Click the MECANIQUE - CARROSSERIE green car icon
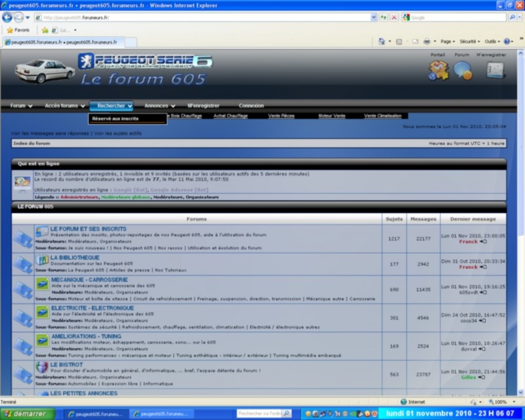The height and width of the screenshot is (420, 525). [x=43, y=284]
